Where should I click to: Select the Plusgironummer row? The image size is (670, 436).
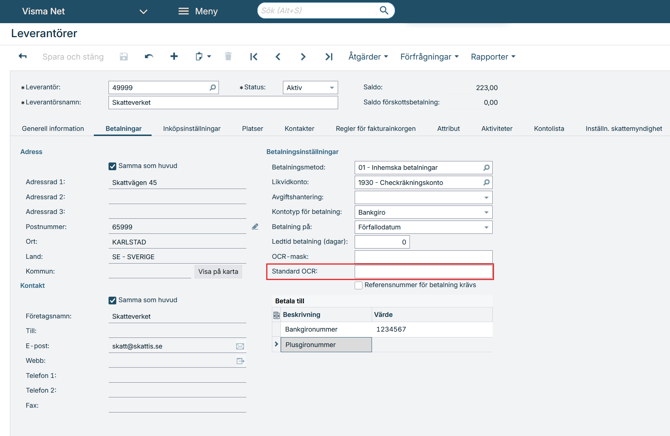[x=326, y=345]
